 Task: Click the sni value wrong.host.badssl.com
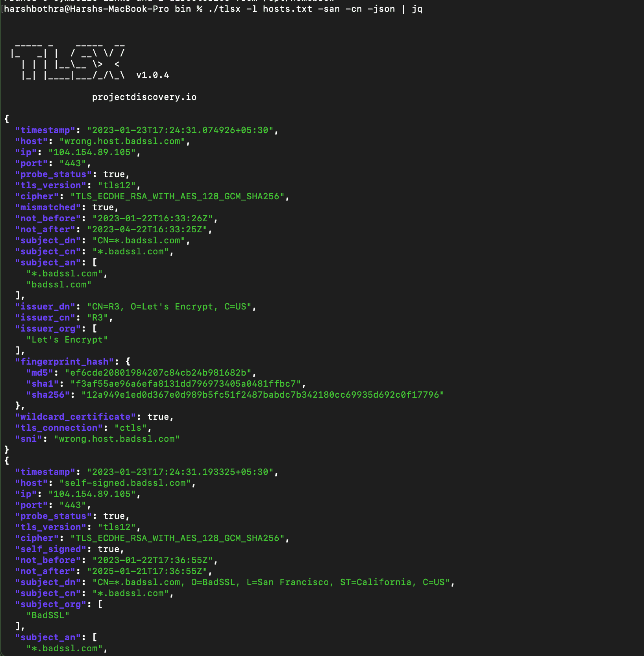tap(117, 439)
